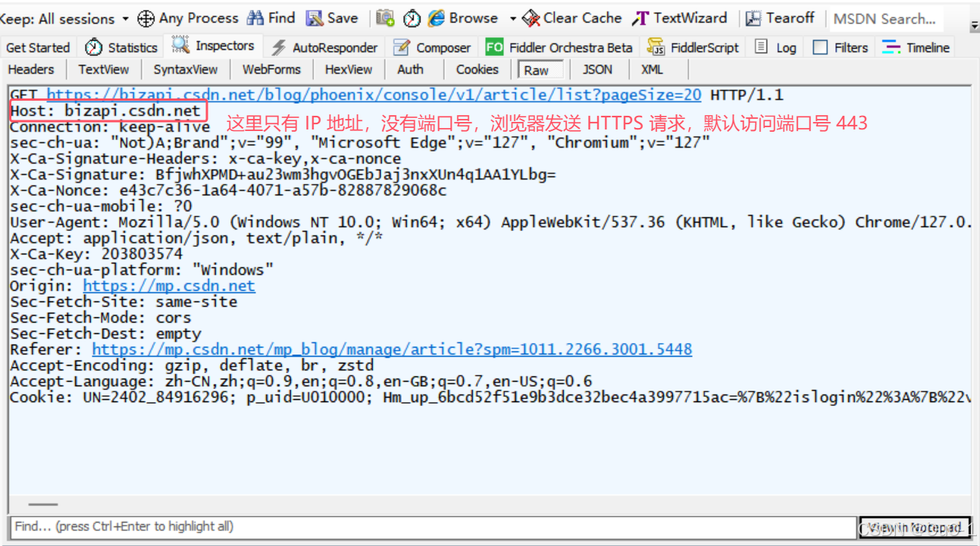The image size is (980, 546).
Task: Click the Accept-Encoding gzip, deflate line
Action: [192, 366]
